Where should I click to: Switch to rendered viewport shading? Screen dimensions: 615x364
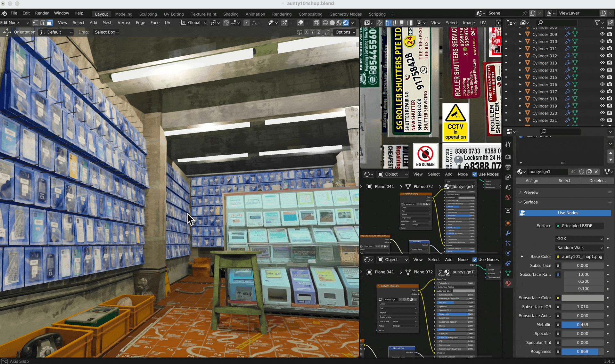(346, 23)
